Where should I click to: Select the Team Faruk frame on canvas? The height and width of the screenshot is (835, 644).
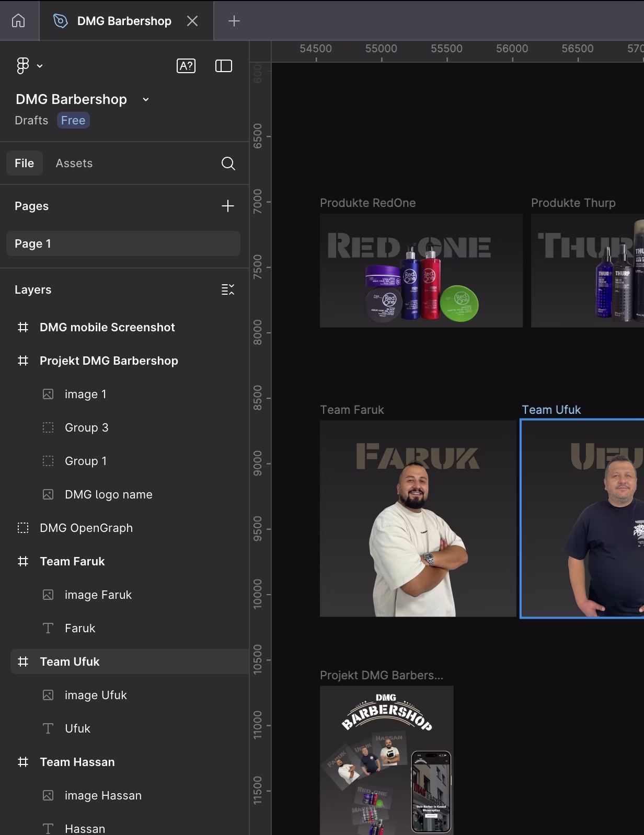(418, 518)
